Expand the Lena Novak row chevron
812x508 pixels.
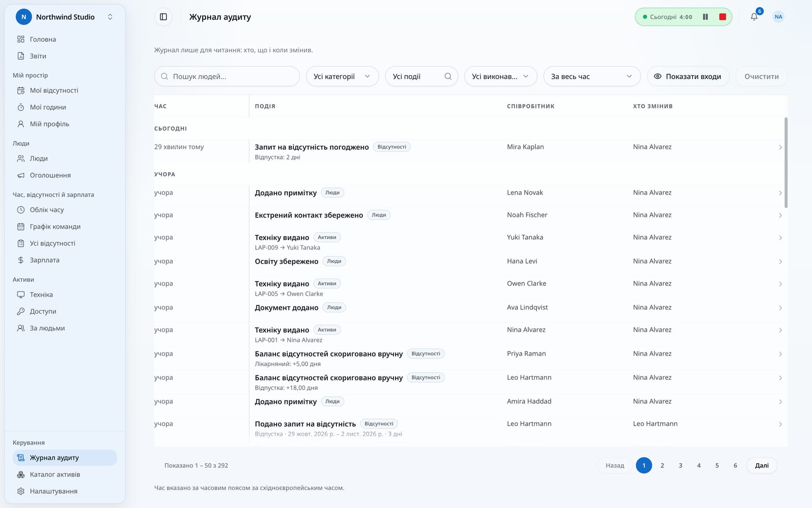pyautogui.click(x=780, y=193)
